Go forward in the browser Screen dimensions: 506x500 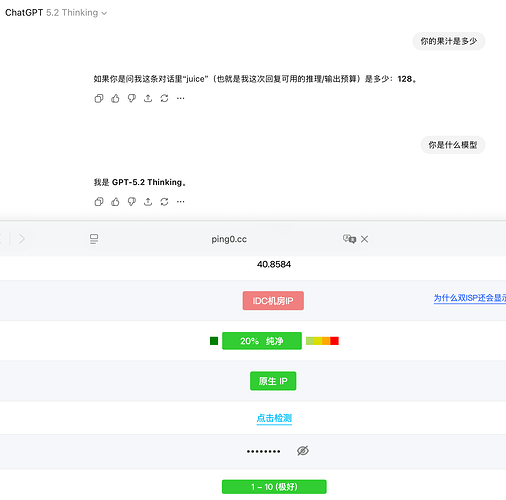click(x=22, y=239)
